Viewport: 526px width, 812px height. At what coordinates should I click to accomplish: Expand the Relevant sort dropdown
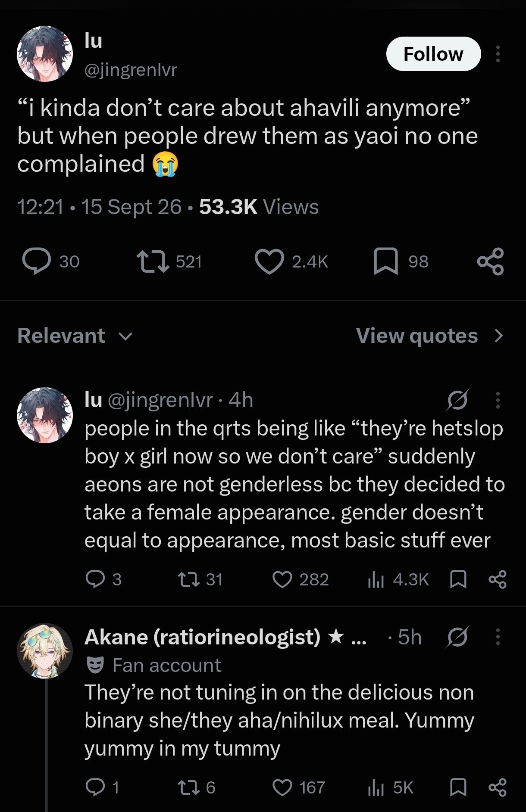[75, 336]
